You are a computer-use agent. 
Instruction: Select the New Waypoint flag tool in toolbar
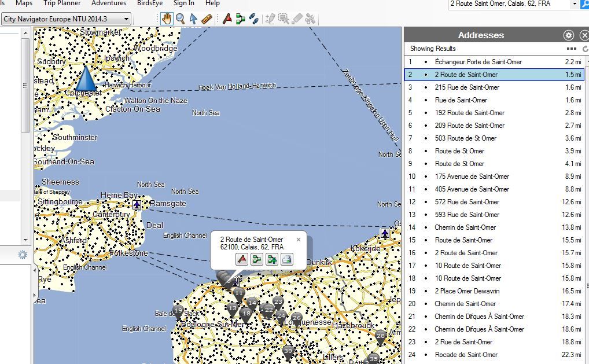coord(227,19)
